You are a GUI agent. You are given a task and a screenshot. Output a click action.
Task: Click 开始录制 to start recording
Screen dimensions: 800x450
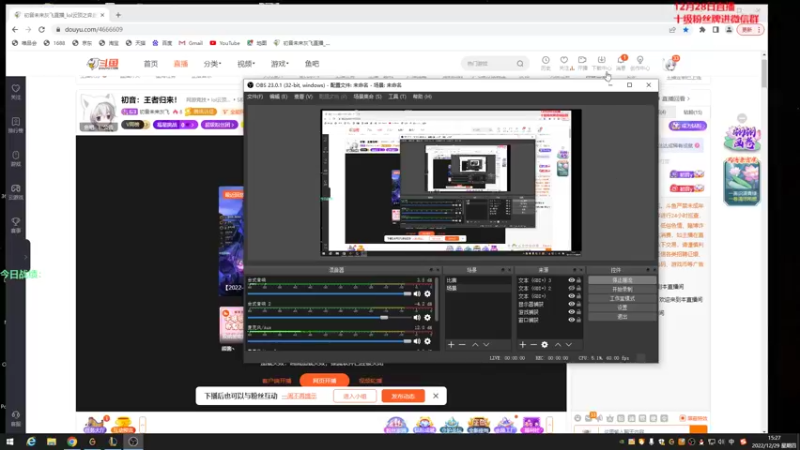(622, 289)
